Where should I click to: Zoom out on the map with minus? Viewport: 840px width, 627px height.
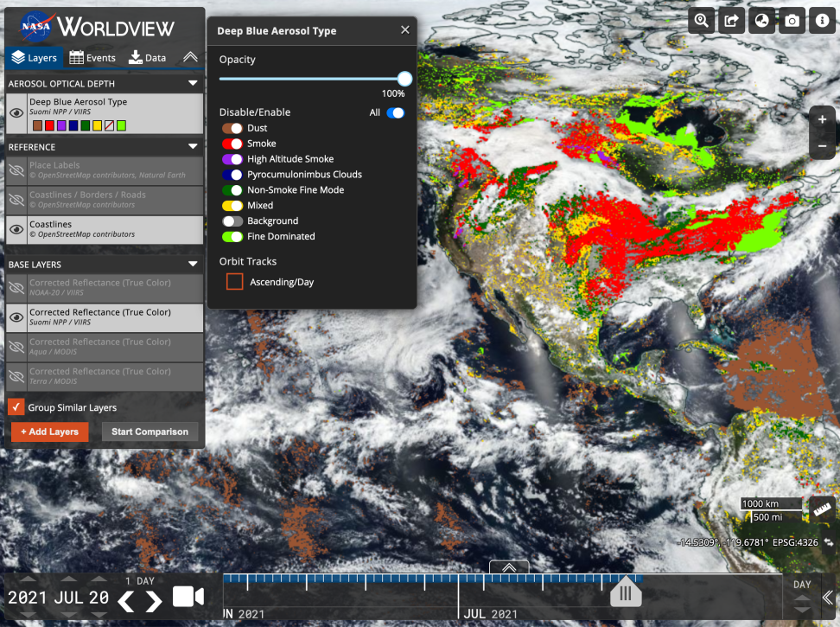click(x=822, y=146)
